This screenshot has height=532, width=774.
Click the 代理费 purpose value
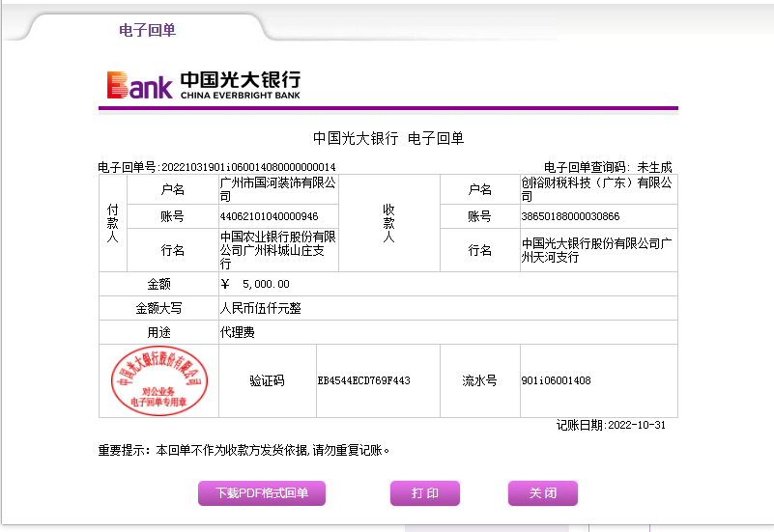click(238, 333)
